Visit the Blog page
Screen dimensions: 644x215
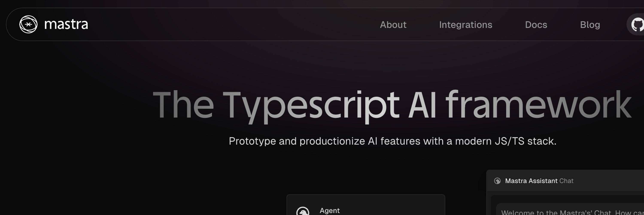pyautogui.click(x=590, y=25)
